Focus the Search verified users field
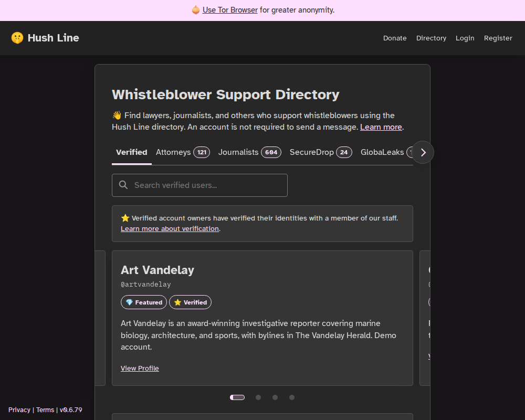The height and width of the screenshot is (420, 525). click(x=199, y=185)
